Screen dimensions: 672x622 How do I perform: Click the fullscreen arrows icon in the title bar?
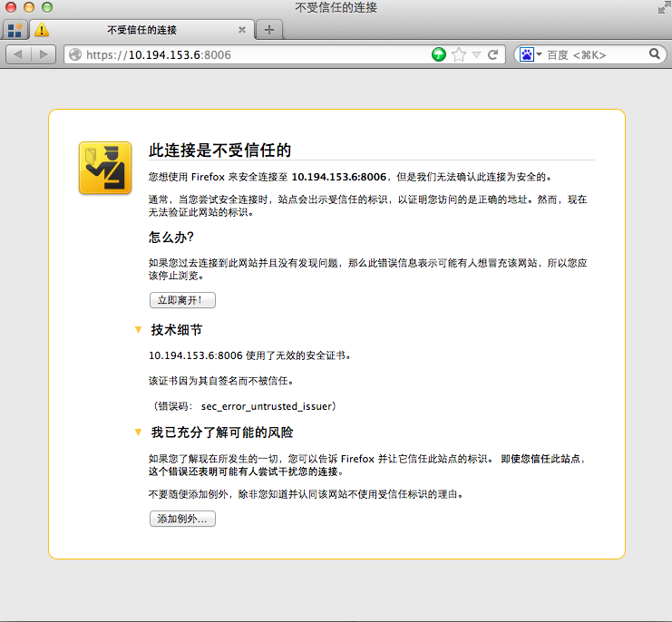664,8
